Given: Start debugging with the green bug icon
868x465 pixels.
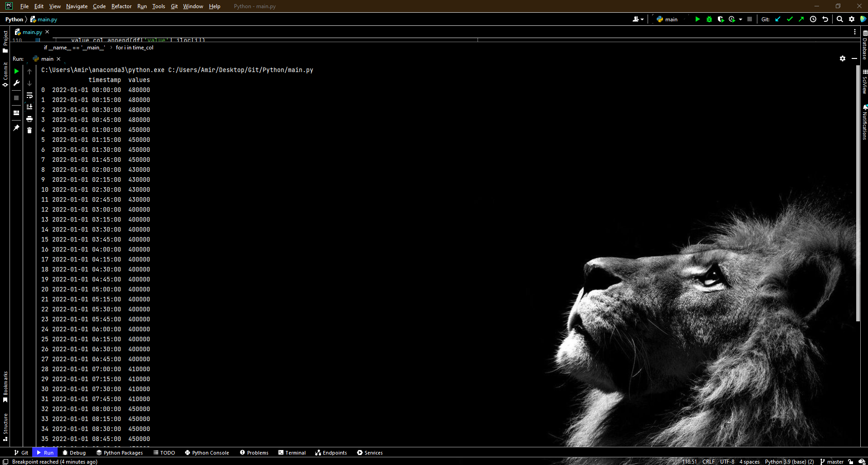Looking at the screenshot, I should click(709, 19).
